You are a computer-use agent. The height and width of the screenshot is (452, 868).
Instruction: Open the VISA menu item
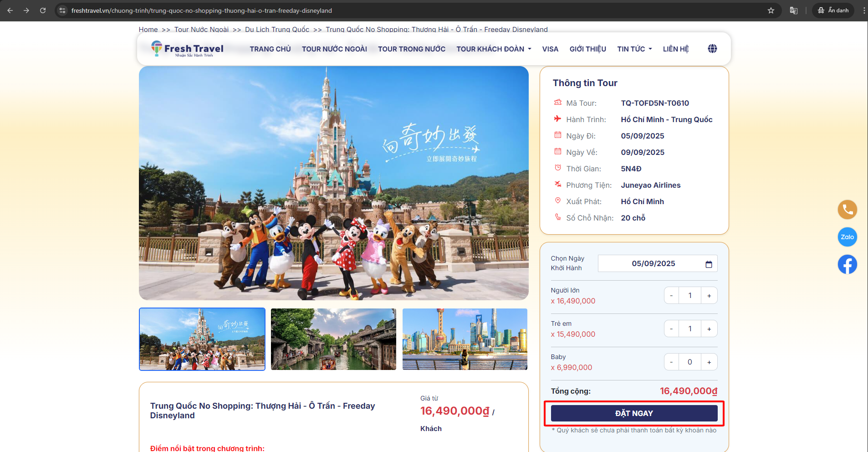coord(550,49)
